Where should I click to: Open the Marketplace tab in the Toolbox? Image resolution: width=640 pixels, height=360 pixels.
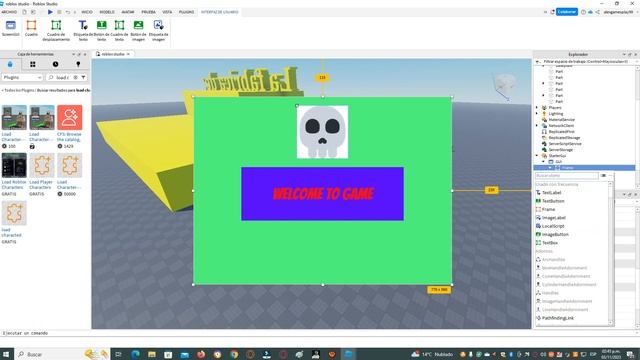[x=10, y=64]
